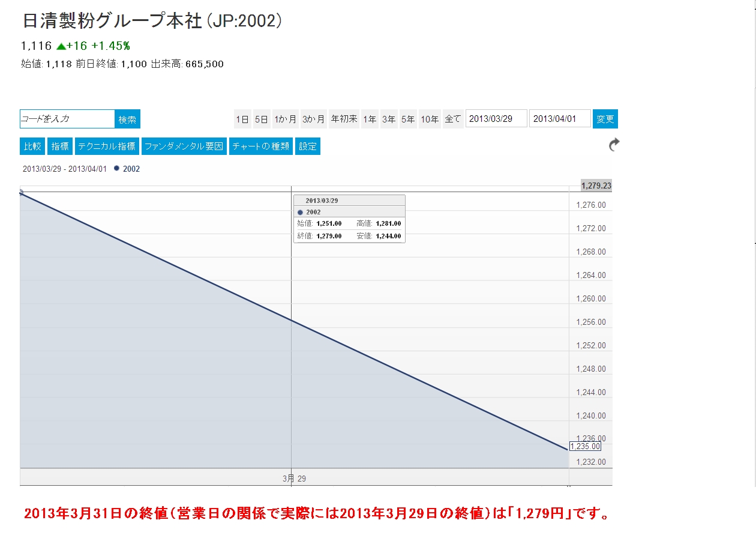
Task: Open the テクニカル指標 menu
Action: (x=107, y=147)
